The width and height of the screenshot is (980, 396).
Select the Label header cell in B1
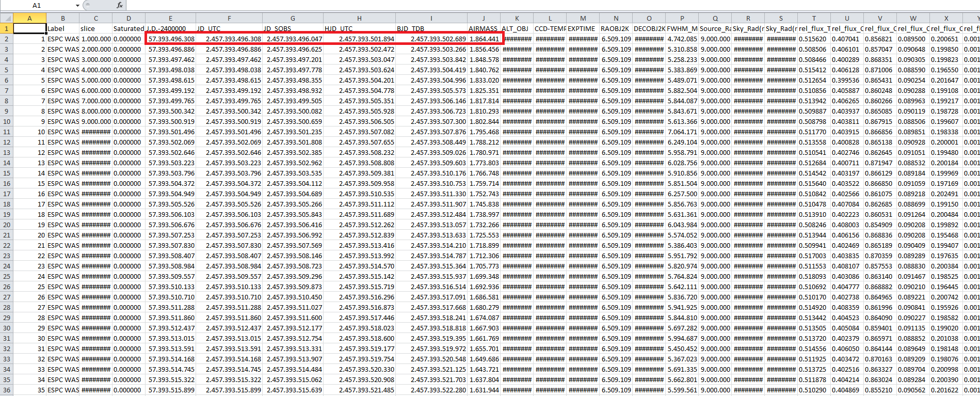62,28
